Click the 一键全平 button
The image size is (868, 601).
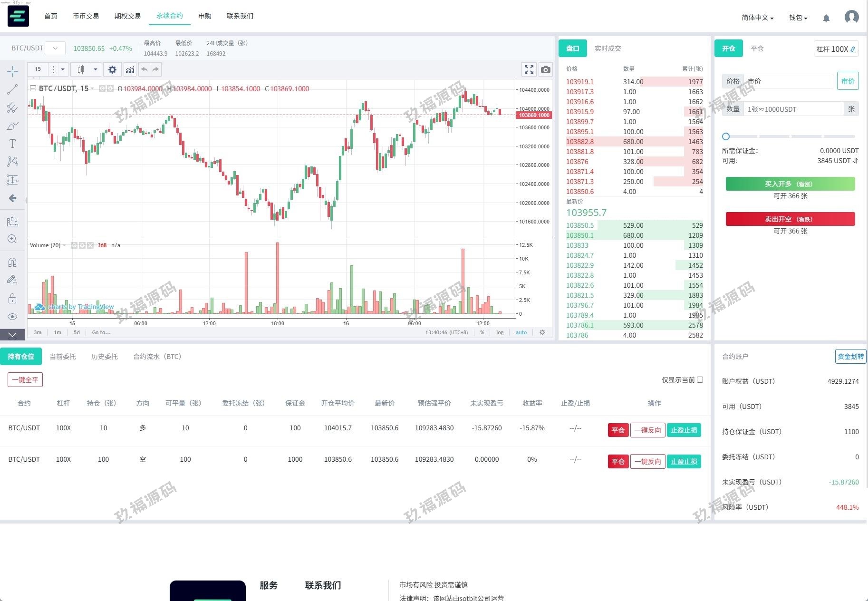[25, 379]
